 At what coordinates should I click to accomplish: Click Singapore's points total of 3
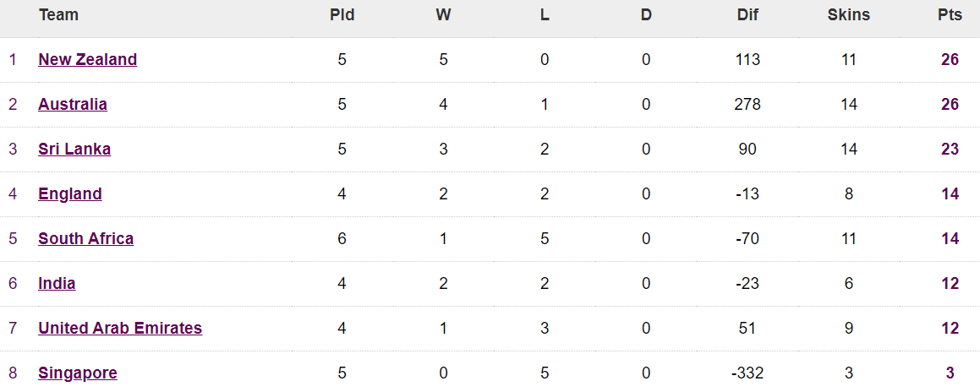click(950, 373)
